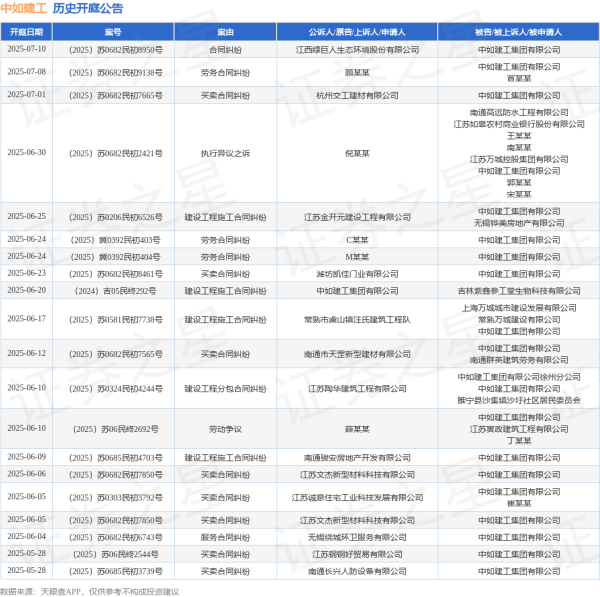Select case number (2025)苏0682民初7665号
Image resolution: width=600 pixels, height=597 pixels.
(x=116, y=95)
